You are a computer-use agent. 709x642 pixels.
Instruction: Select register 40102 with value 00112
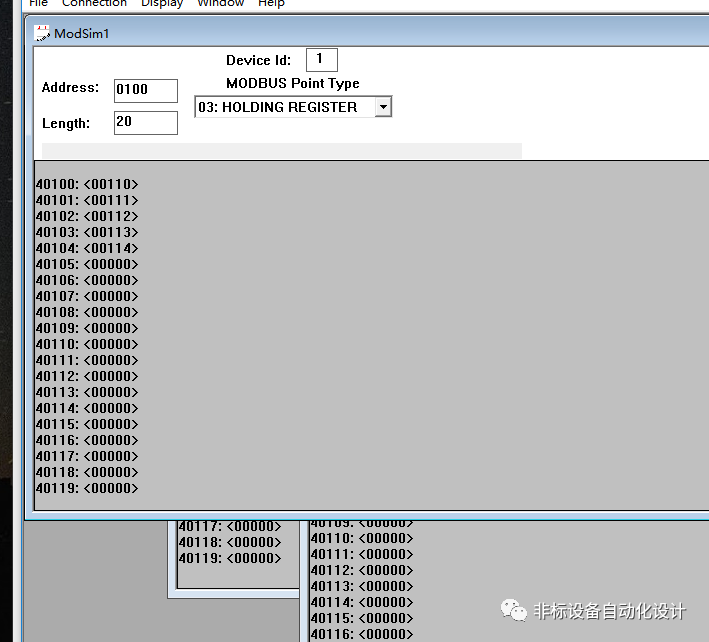(x=87, y=216)
